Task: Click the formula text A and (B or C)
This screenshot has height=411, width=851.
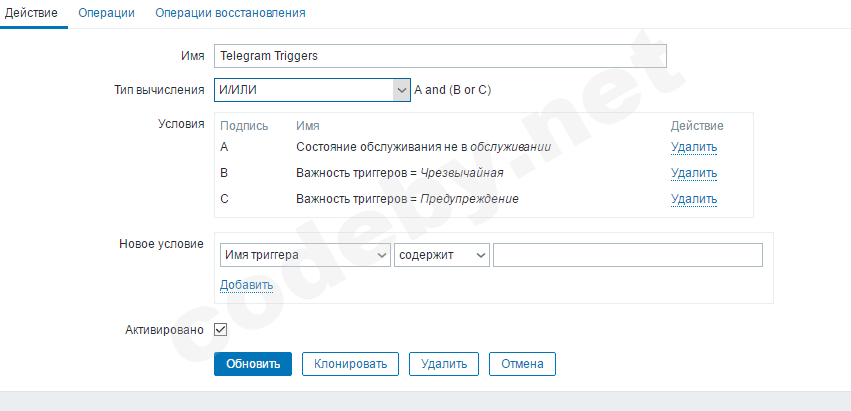Action: click(453, 91)
